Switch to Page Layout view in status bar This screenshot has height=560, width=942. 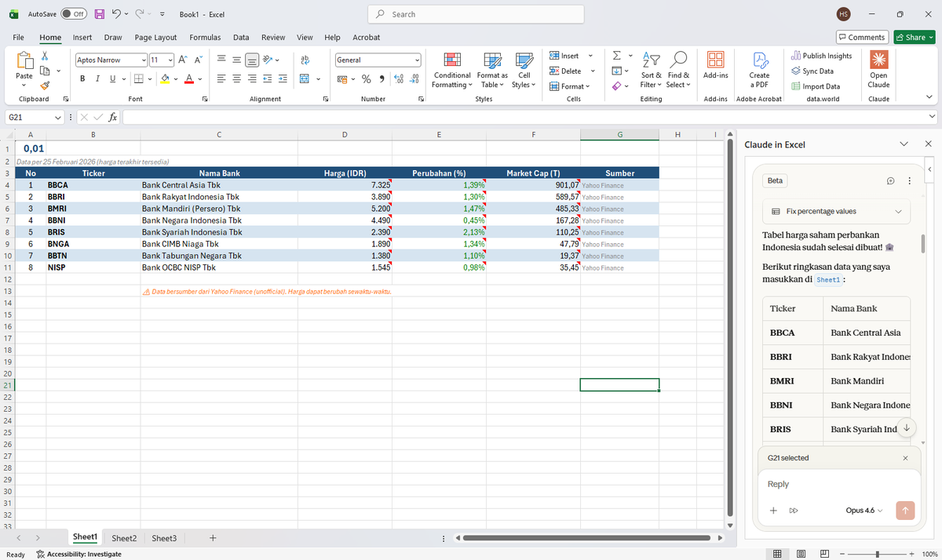point(801,554)
